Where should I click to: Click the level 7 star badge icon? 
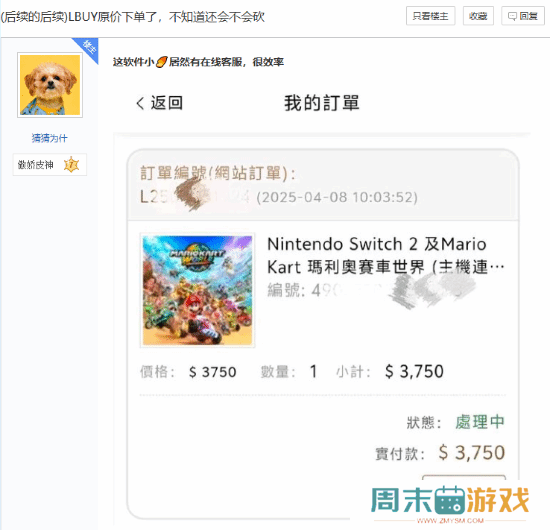(72, 165)
